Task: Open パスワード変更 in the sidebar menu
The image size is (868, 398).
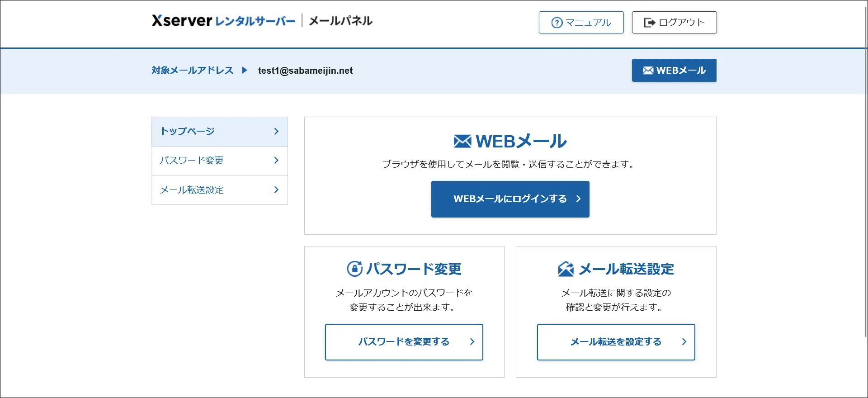Action: 220,161
